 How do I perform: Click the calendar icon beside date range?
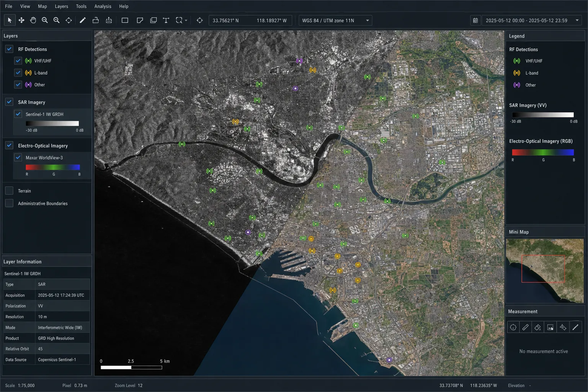(x=475, y=21)
